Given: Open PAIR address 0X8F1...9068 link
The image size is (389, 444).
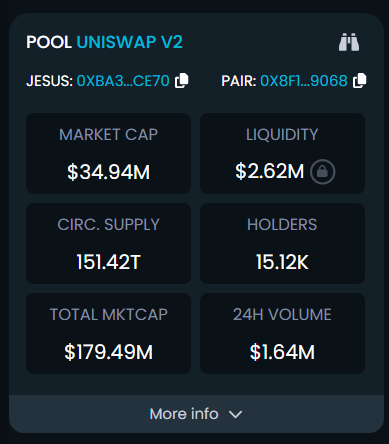Looking at the screenshot, I should (304, 81).
